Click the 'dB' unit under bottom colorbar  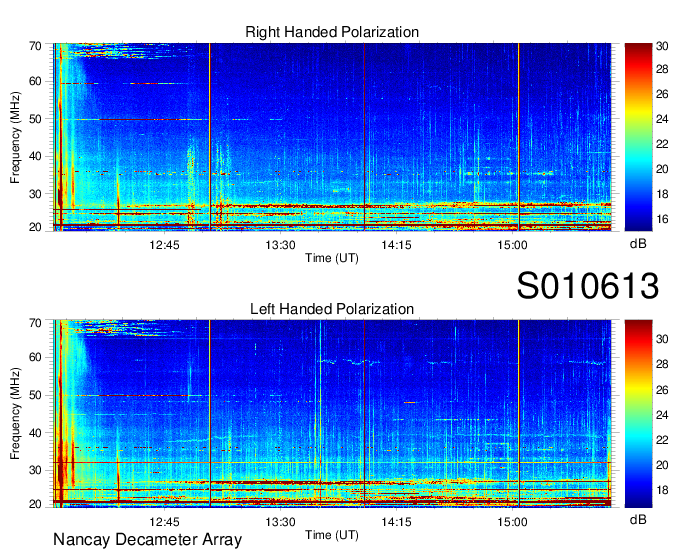pyautogui.click(x=638, y=520)
